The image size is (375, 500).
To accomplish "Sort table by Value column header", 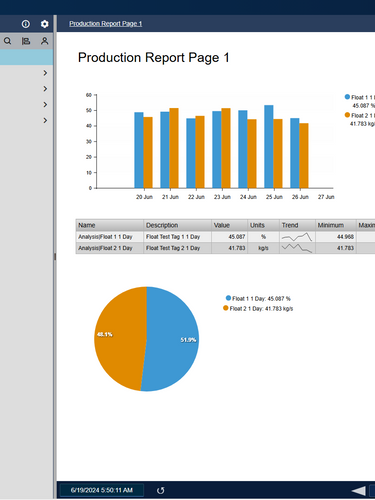I will click(x=230, y=225).
